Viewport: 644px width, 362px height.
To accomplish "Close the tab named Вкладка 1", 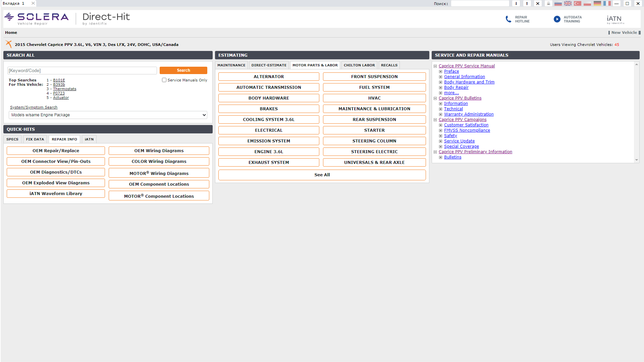I will click(x=33, y=3).
